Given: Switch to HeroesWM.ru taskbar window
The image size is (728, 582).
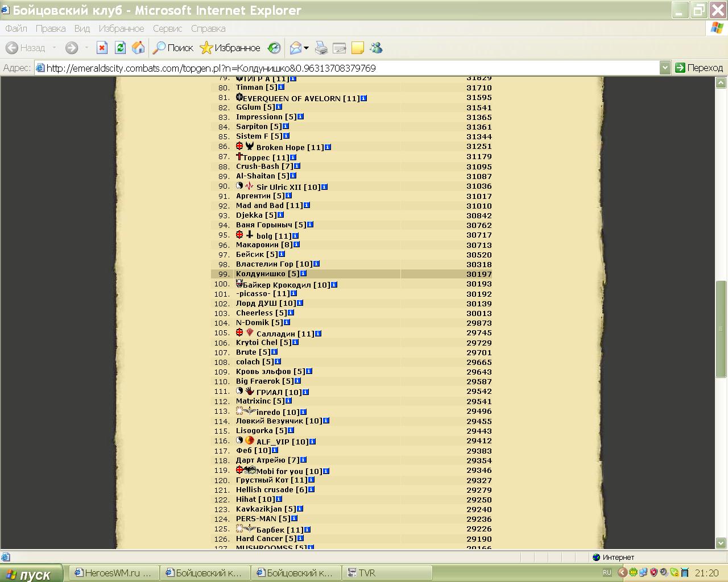Looking at the screenshot, I should (114, 573).
